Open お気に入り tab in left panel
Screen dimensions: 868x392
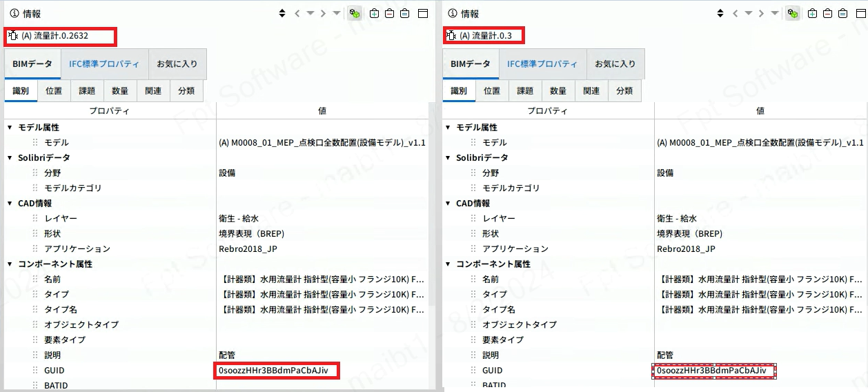(x=177, y=63)
